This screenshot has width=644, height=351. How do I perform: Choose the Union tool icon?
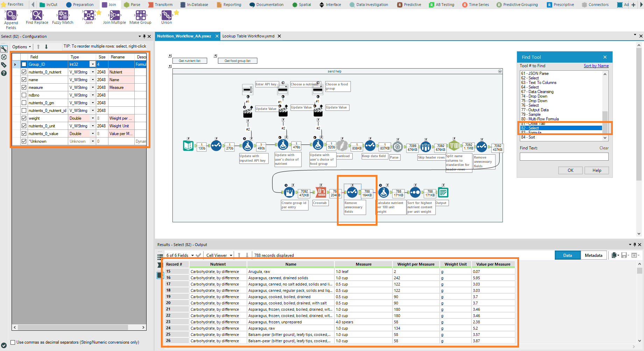click(x=167, y=15)
